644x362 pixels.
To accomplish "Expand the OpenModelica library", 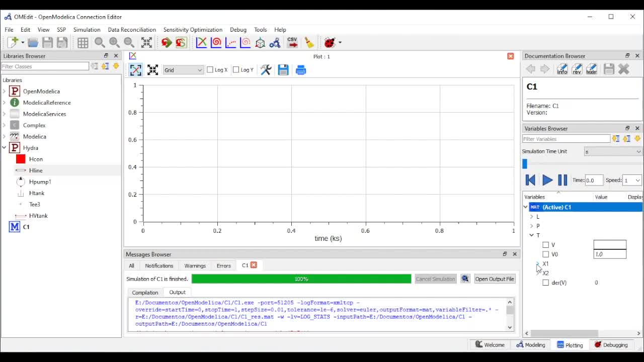I will (5, 92).
